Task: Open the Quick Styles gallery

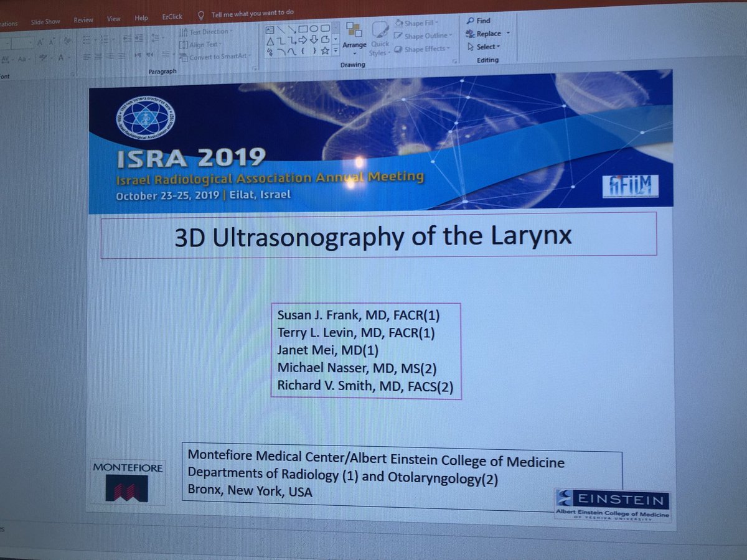Action: tap(379, 39)
